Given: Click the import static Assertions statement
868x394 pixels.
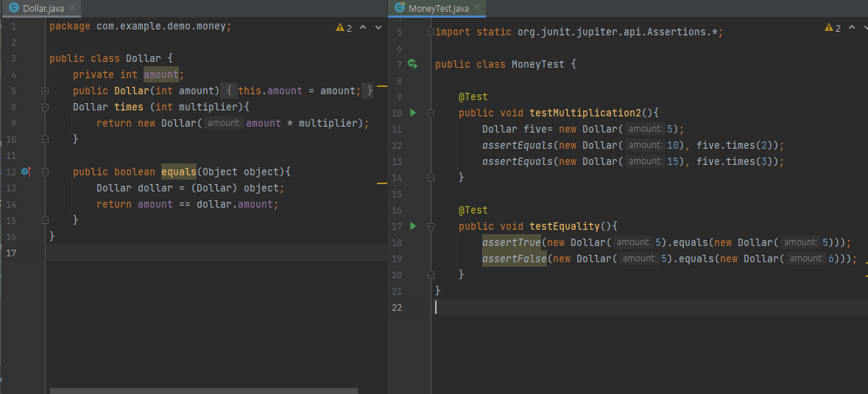Looking at the screenshot, I should tap(579, 32).
